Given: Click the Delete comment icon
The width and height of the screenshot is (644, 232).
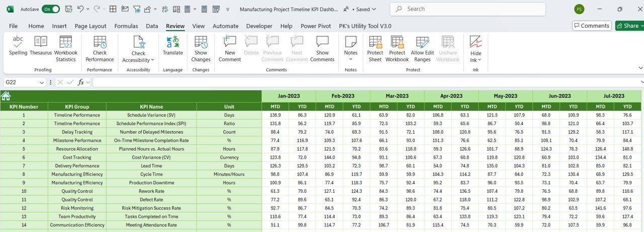Looking at the screenshot, I should (x=251, y=42).
